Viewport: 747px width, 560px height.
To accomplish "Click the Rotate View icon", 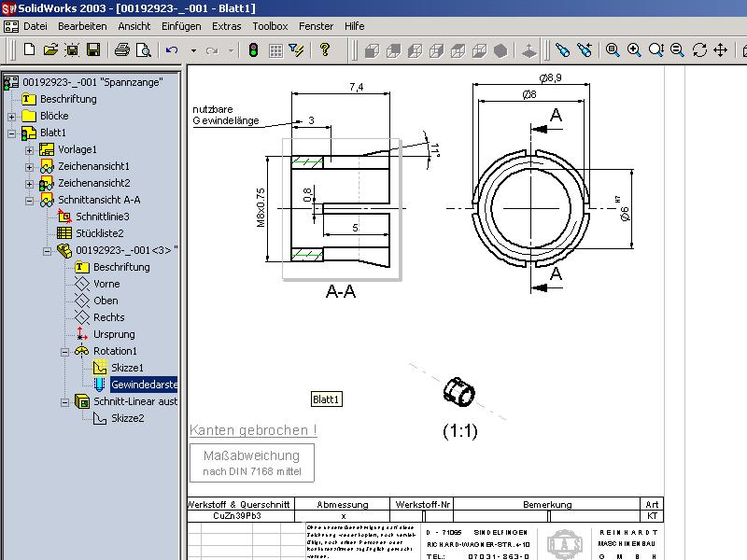I will point(699,50).
